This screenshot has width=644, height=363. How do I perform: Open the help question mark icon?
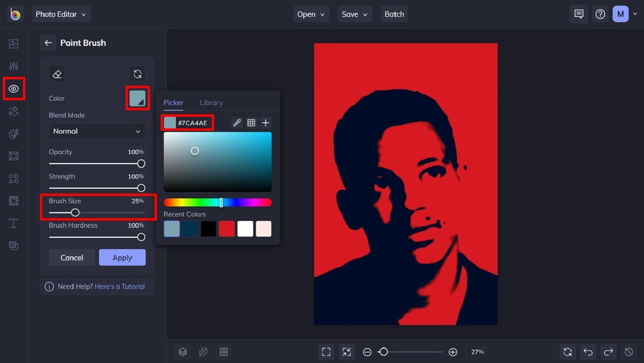tap(600, 14)
